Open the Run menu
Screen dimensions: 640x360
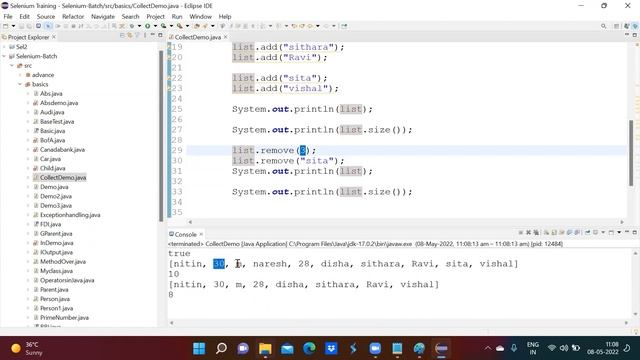[x=177, y=16]
